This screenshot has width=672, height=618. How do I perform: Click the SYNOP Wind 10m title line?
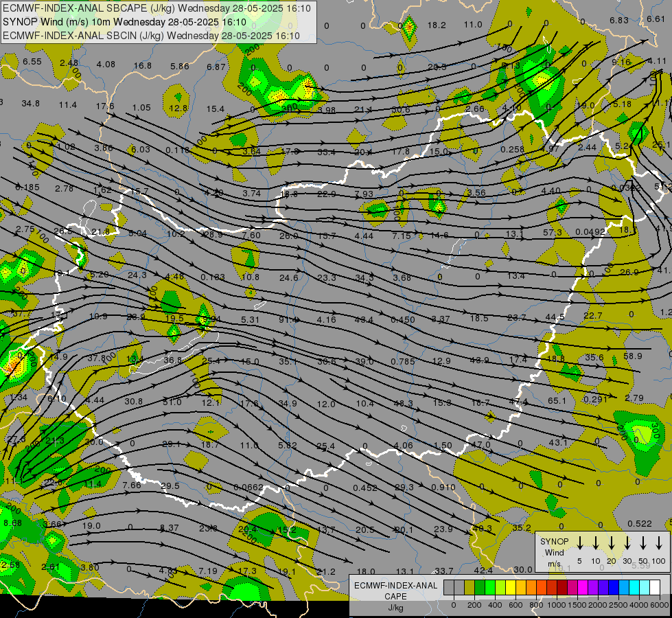point(124,22)
